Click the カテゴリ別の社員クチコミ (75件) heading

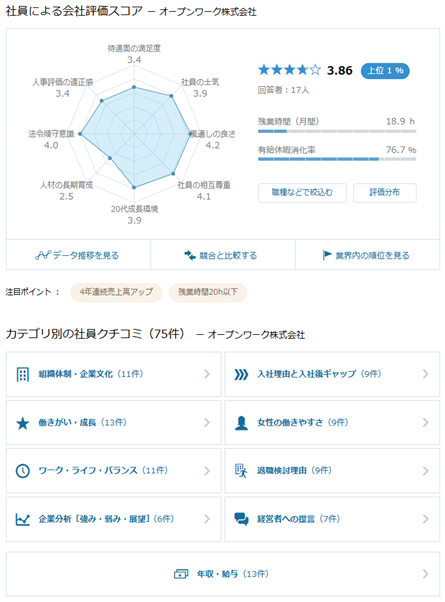[x=95, y=334]
